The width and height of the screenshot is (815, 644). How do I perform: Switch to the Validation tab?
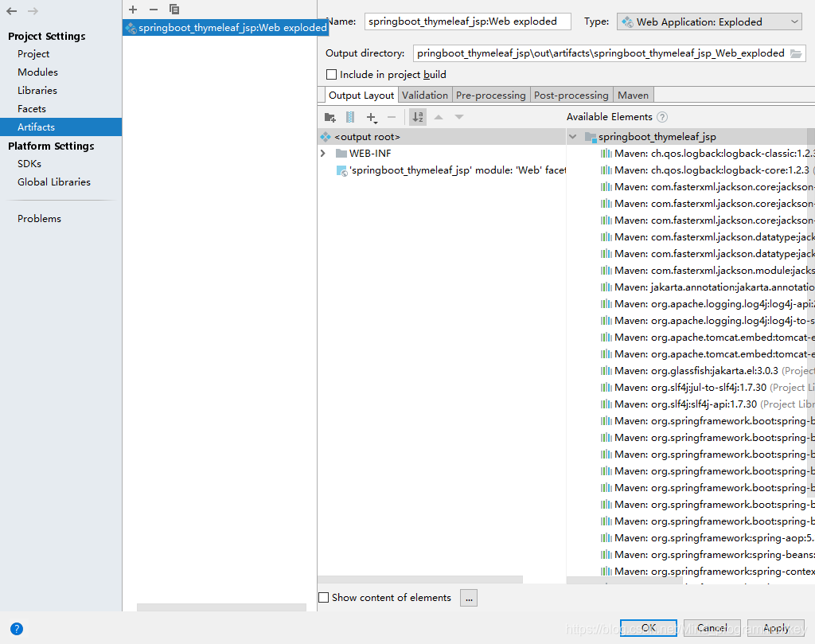pyautogui.click(x=424, y=94)
